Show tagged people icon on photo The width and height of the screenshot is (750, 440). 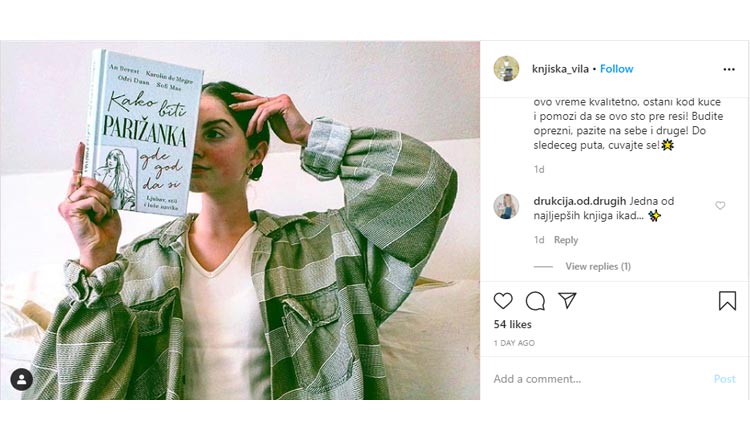(x=22, y=380)
